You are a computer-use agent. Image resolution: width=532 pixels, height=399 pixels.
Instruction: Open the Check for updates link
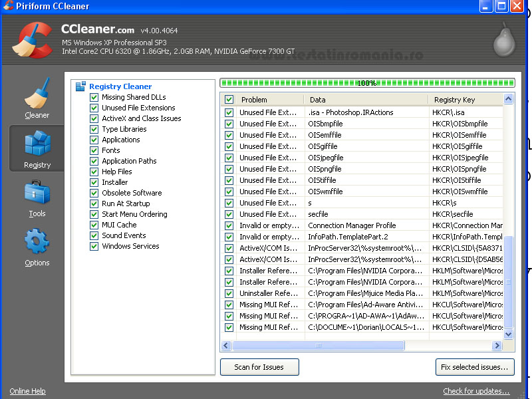[476, 391]
